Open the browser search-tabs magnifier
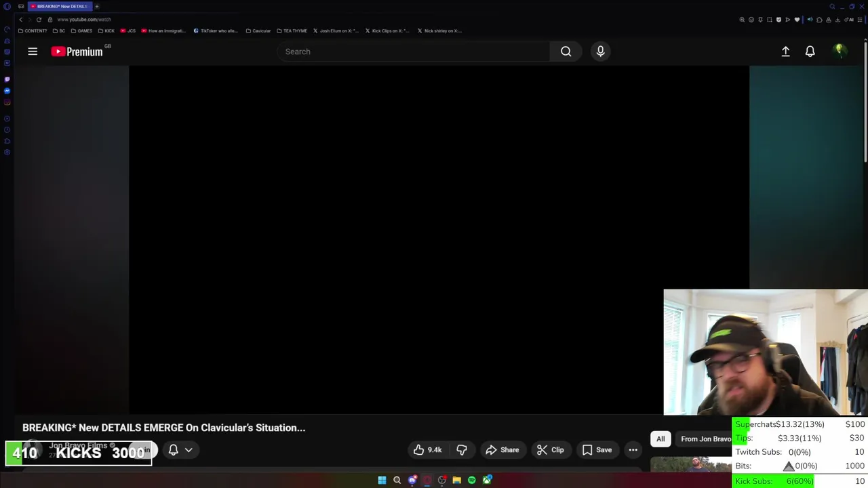This screenshot has height=488, width=868. click(x=832, y=7)
